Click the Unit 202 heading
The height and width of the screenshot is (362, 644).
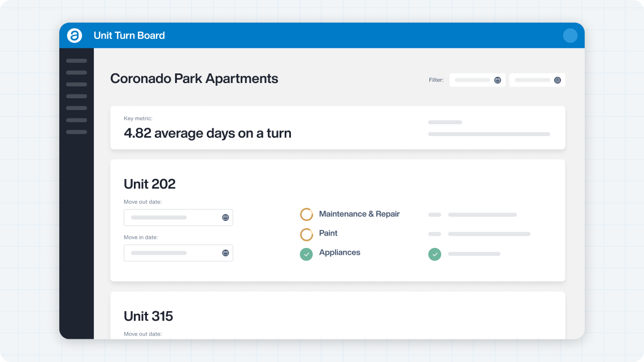coord(150,184)
